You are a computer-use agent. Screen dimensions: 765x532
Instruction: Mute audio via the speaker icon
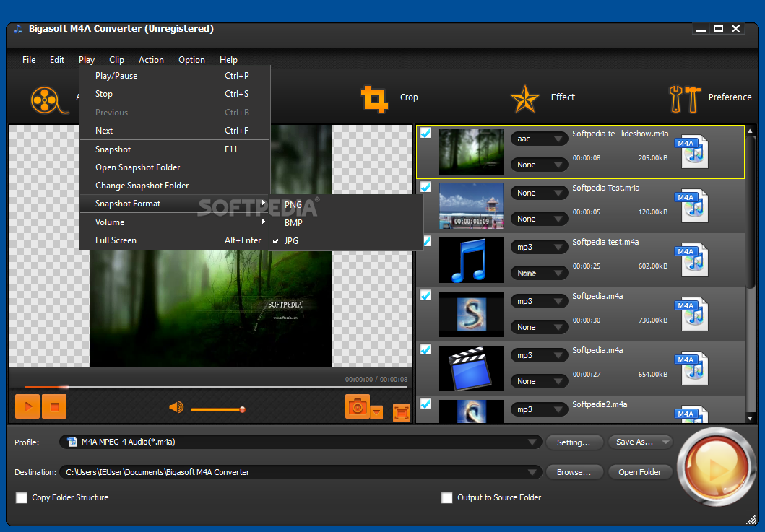176,407
